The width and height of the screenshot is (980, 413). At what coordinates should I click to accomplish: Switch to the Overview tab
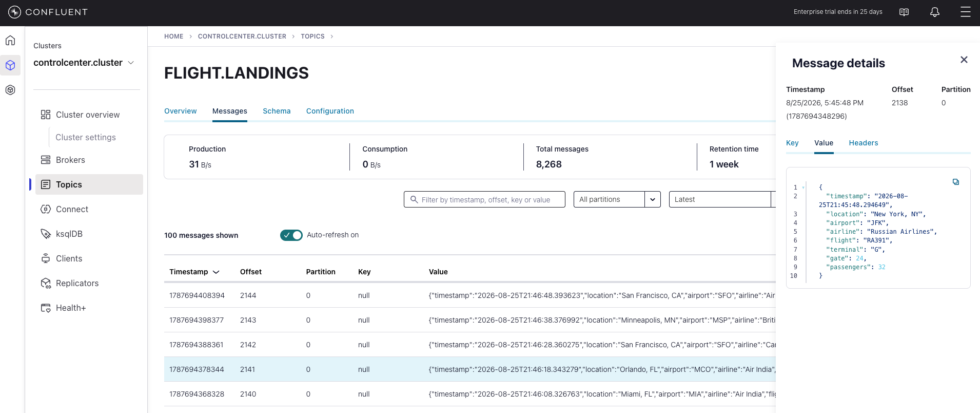click(181, 111)
